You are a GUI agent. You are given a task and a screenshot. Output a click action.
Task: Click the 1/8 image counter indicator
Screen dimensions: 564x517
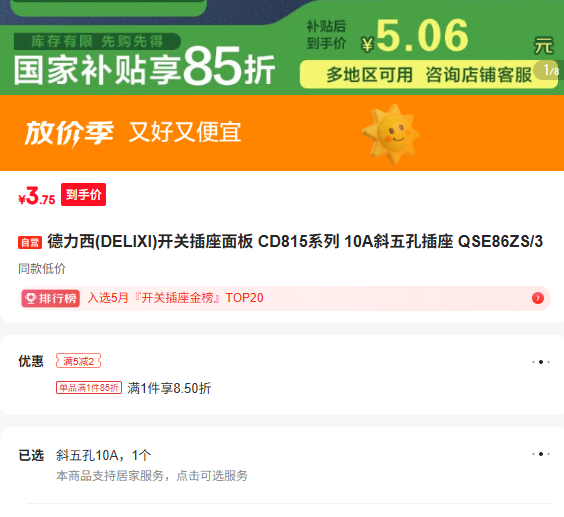[549, 70]
